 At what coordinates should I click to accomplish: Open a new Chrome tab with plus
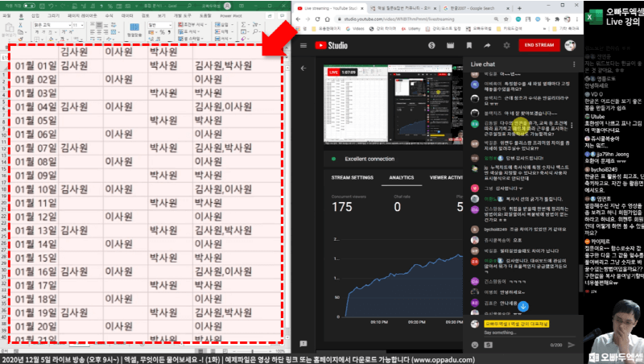click(x=519, y=8)
